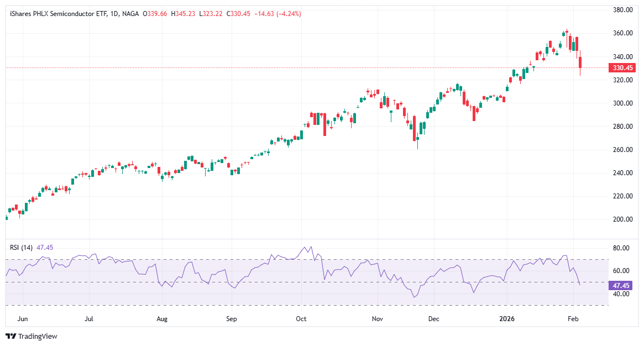Select the 2026 label on the time axis
Image resolution: width=644 pixels, height=346 pixels.
coord(507,319)
